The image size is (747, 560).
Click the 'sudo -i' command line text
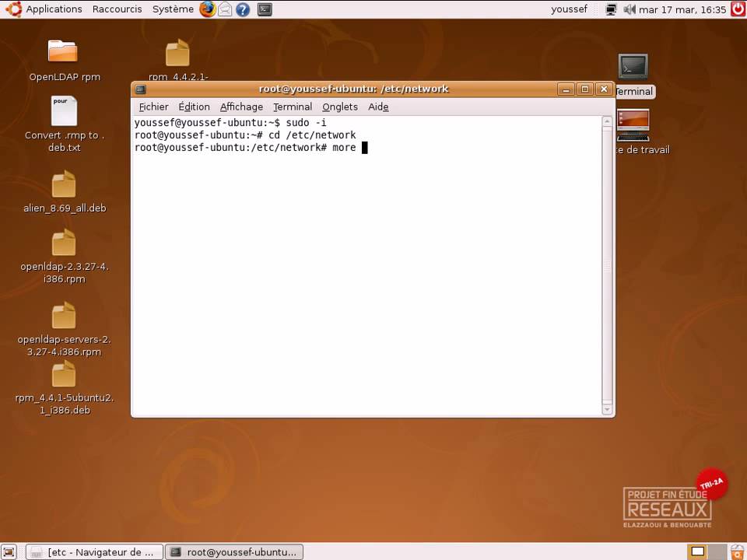tap(306, 123)
